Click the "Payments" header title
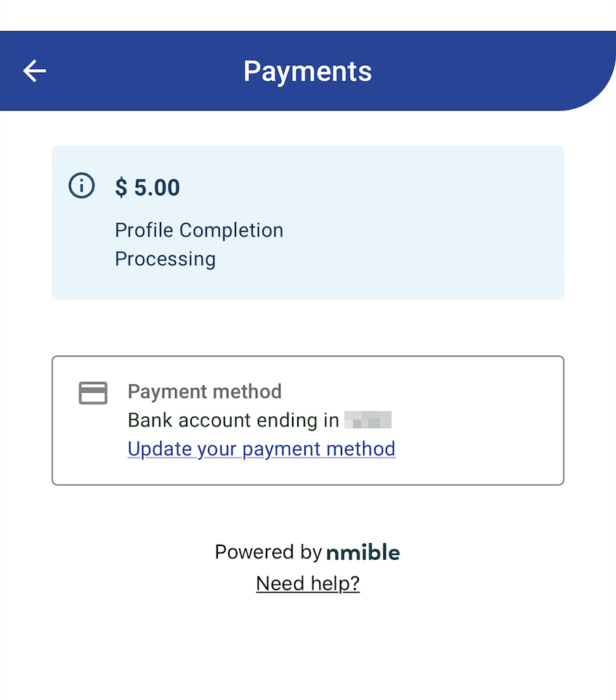Image resolution: width=616 pixels, height=700 pixels. (308, 71)
